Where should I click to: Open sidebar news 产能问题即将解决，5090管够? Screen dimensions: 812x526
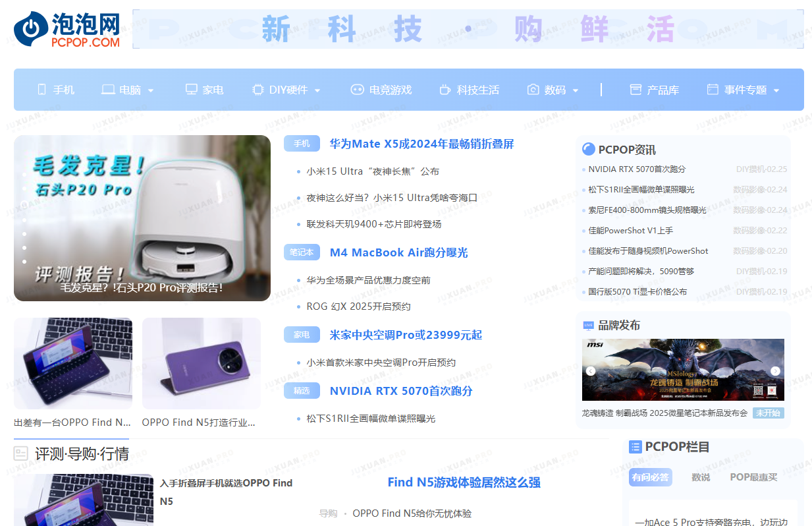pos(641,272)
